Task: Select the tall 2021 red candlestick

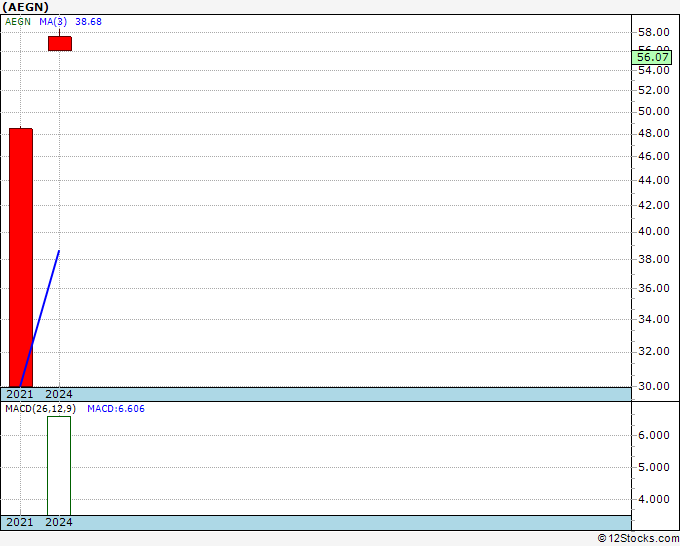Action: coord(21,258)
